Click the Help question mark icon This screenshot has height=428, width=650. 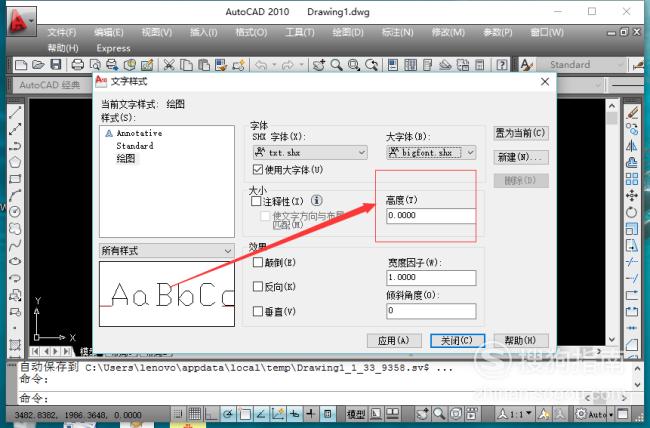pos(502,65)
